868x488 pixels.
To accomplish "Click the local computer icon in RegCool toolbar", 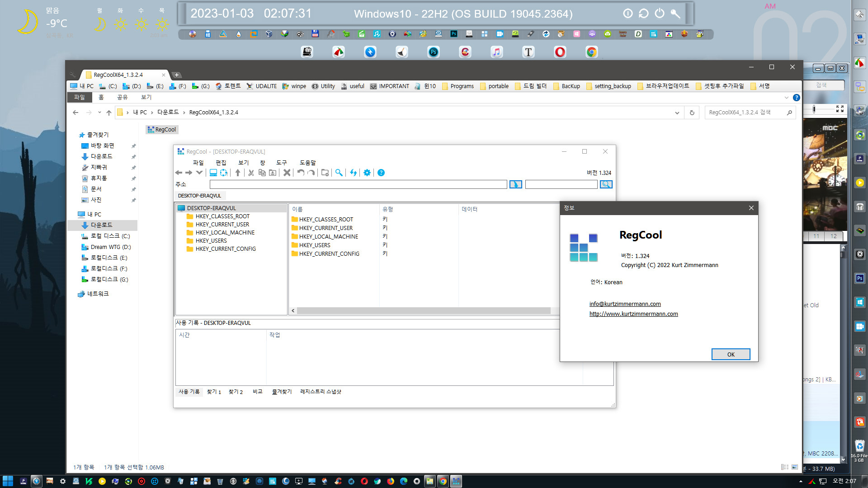I will click(x=213, y=173).
